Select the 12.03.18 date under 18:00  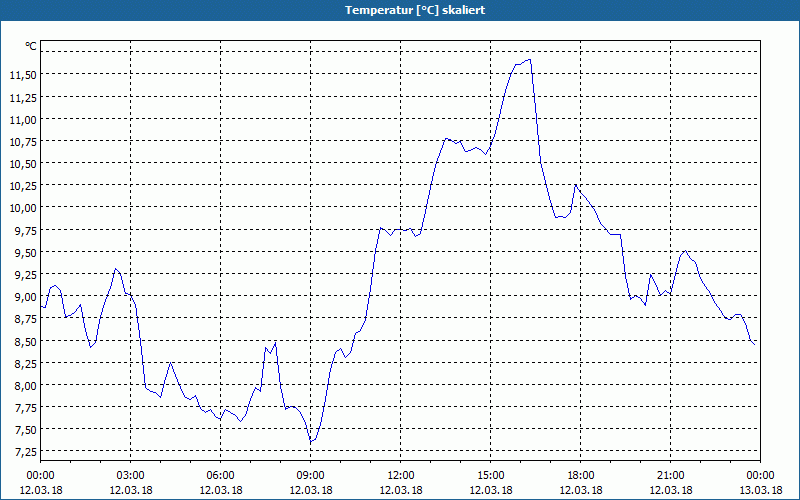pyautogui.click(x=581, y=490)
